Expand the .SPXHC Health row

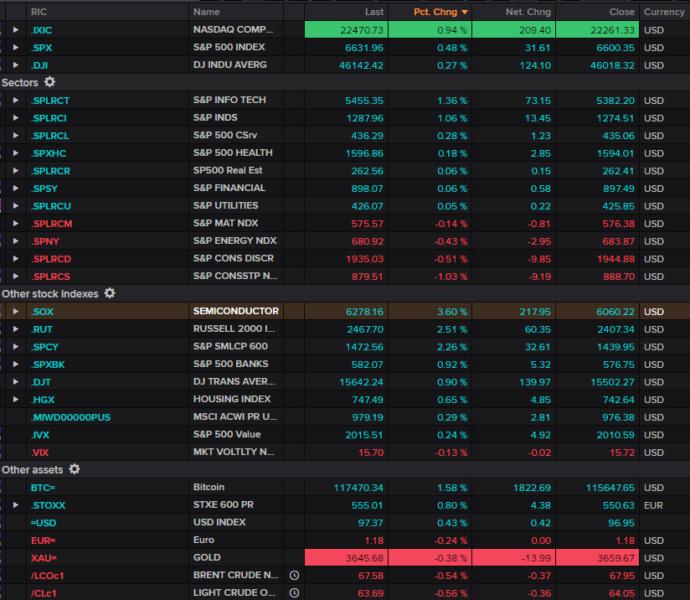click(x=15, y=153)
